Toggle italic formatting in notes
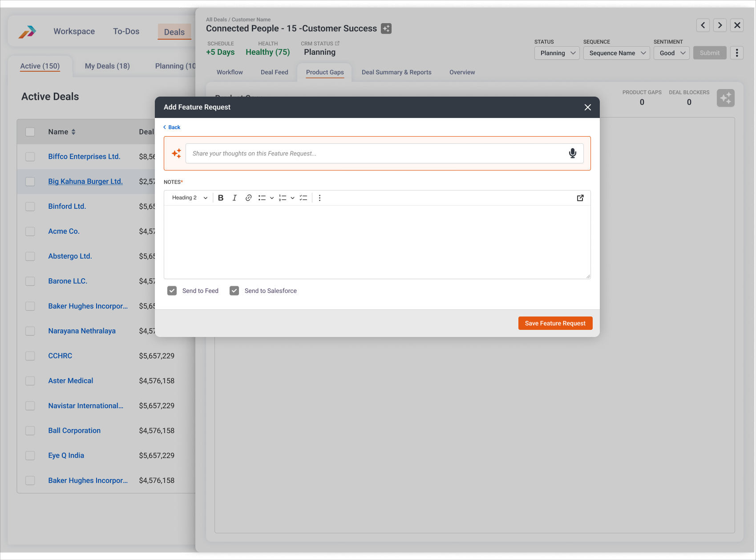 pyautogui.click(x=234, y=198)
